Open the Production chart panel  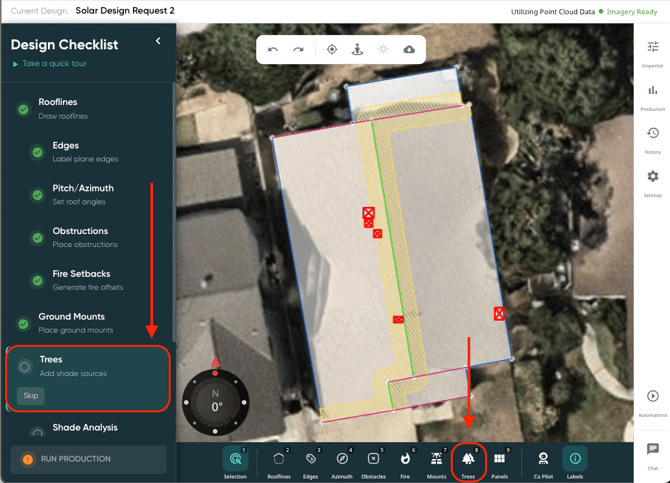click(x=652, y=95)
